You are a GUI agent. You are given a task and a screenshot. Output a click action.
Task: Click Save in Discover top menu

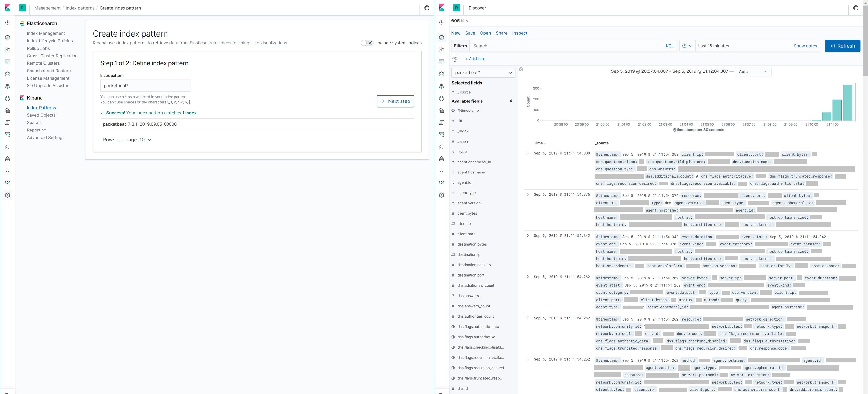click(470, 33)
